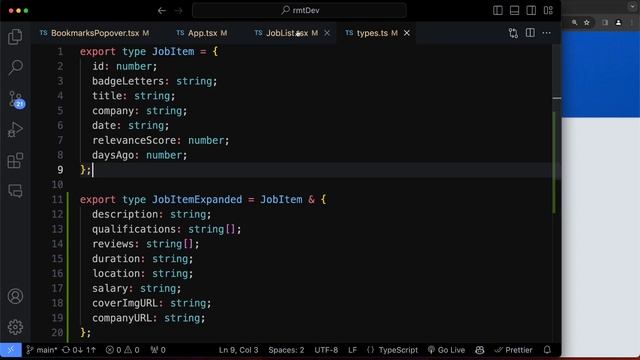Click the Synchronize Changes 0↓ 1↑ indicator
Viewport: 640px width, 360px height.
pos(79,350)
